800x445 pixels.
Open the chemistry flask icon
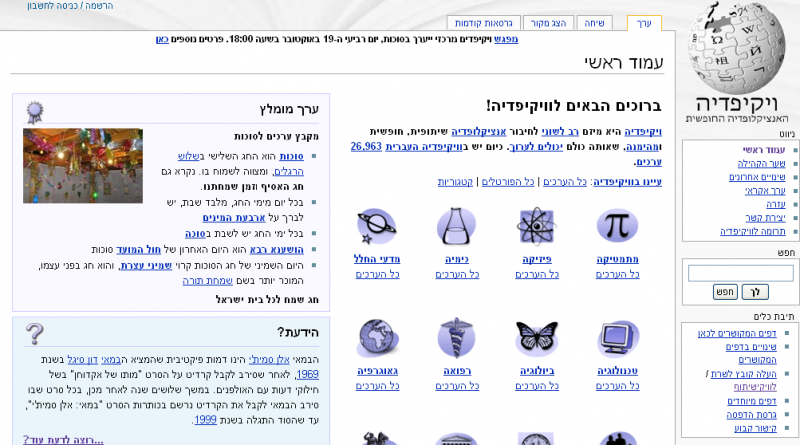(457, 226)
